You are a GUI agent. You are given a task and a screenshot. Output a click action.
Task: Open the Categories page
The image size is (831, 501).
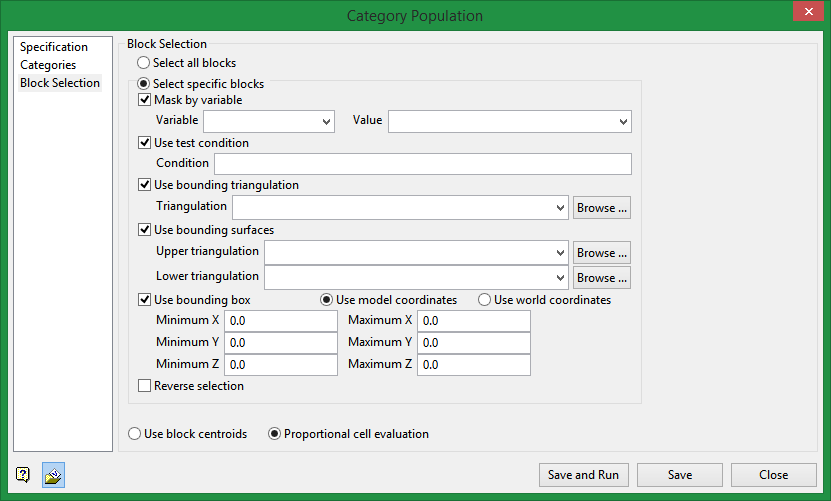[x=48, y=65]
